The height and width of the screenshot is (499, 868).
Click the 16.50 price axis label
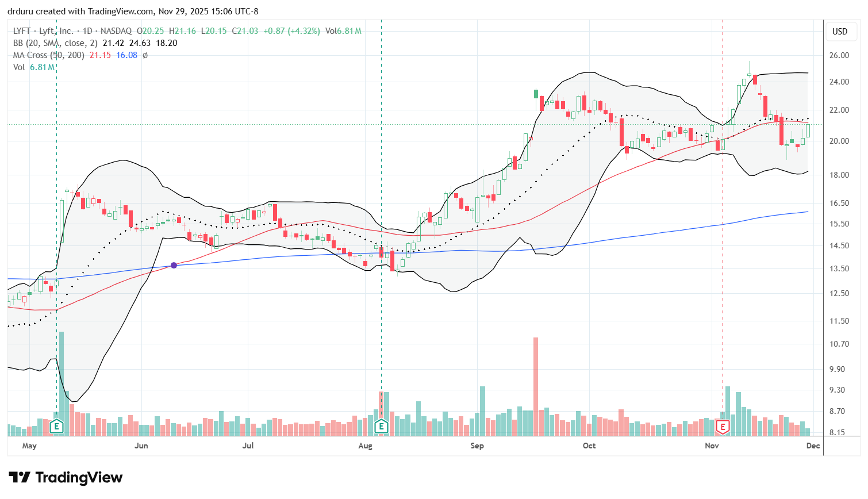pos(839,203)
